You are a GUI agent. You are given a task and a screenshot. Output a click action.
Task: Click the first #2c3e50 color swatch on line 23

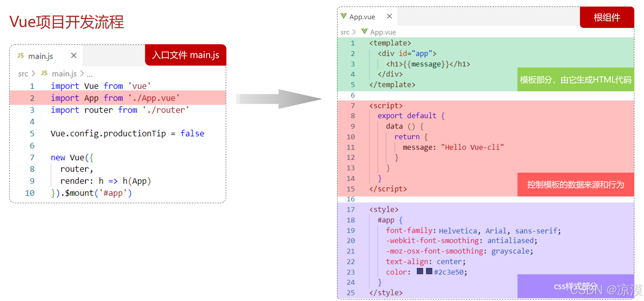tap(420, 271)
